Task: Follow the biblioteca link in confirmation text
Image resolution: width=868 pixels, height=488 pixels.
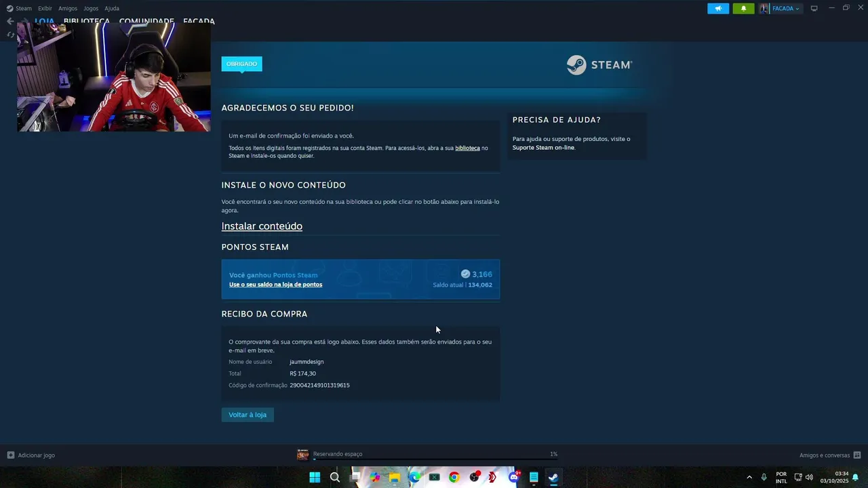Action: tap(467, 148)
